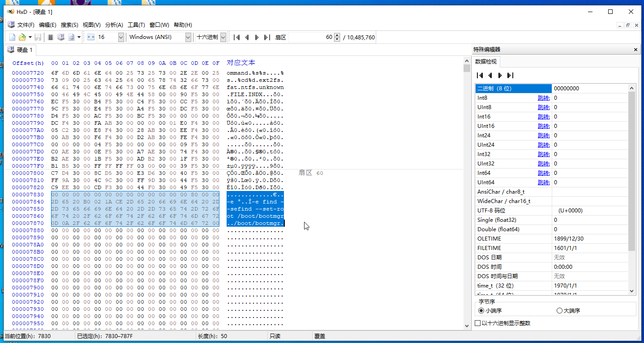The width and height of the screenshot is (644, 343).
Task: Click the Open file folder icon
Action: point(22,37)
